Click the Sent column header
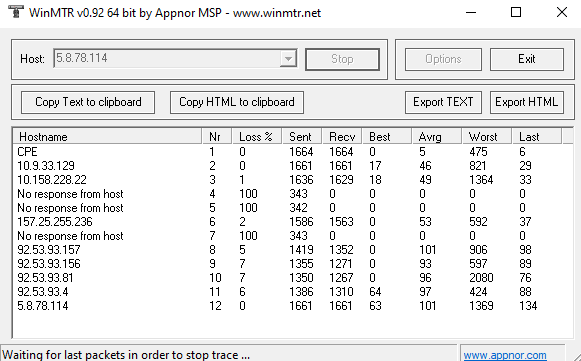Screen dimensions: 581x361 point(302,136)
